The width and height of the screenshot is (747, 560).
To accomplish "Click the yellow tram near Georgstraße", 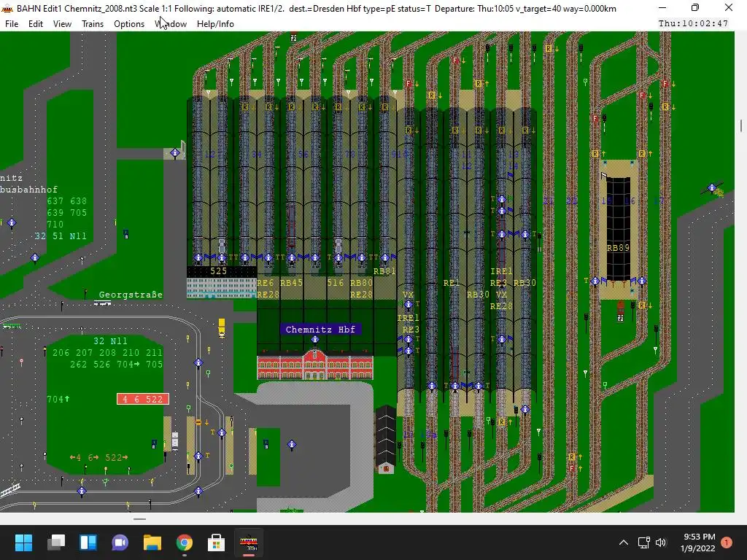I will click(222, 327).
